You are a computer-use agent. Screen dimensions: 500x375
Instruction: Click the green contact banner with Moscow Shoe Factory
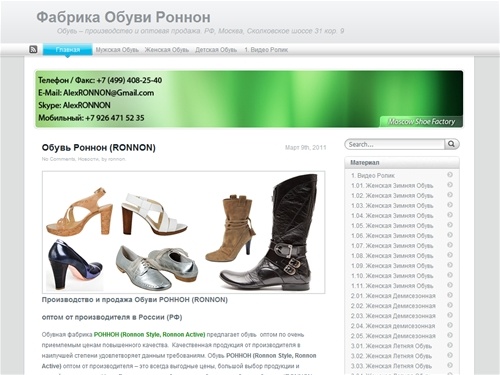pos(249,99)
